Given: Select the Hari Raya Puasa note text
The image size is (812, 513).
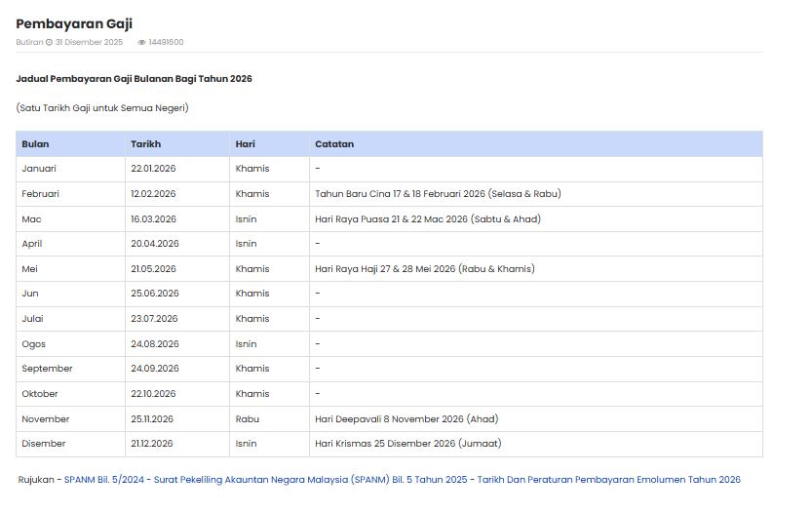Looking at the screenshot, I should click(427, 219).
